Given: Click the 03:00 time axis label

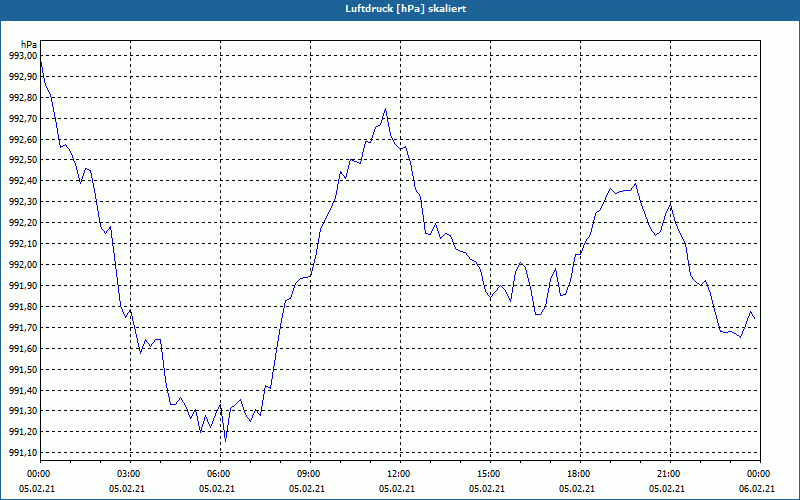Looking at the screenshot, I should point(130,474).
